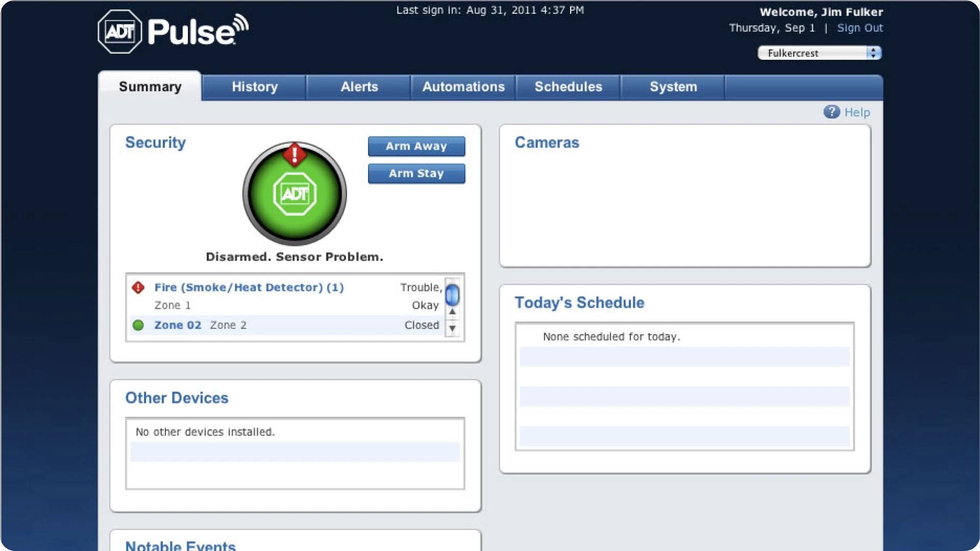Viewport: 980px width, 551px height.
Task: Click the 'Zone 1' label under Fire detector
Action: pyautogui.click(x=173, y=305)
